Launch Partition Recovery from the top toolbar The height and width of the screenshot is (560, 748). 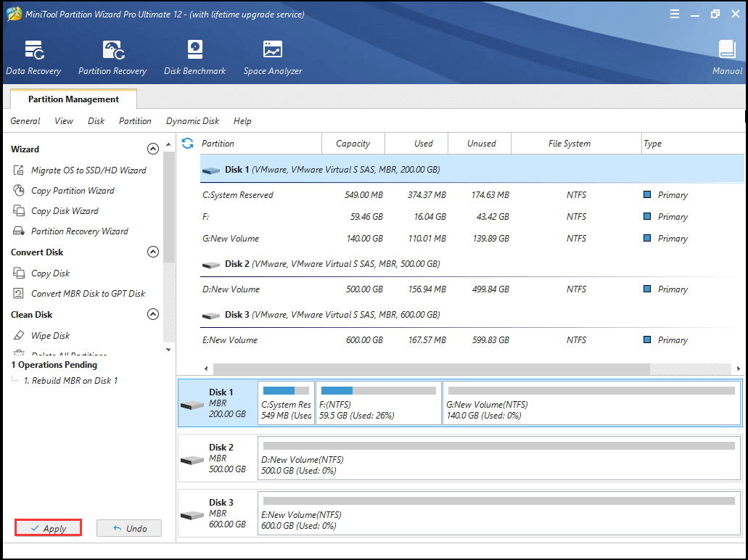[x=112, y=57]
